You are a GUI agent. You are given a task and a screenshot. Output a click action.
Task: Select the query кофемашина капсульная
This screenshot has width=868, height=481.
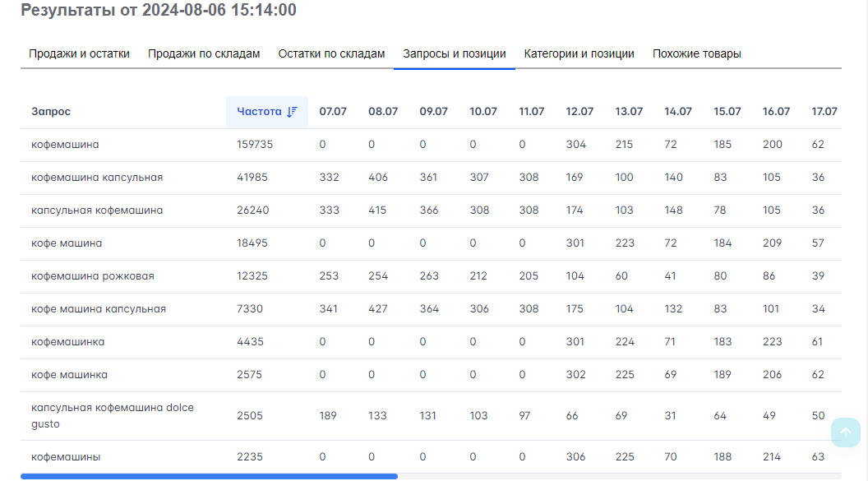97,177
